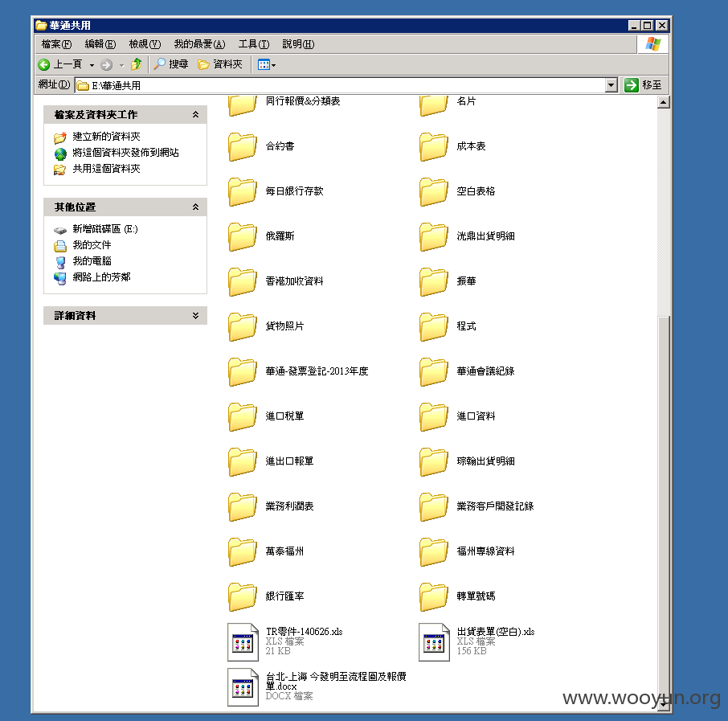Screen dimensions: 728x721
Task: Open the 檢視(V) menu
Action: tap(145, 44)
